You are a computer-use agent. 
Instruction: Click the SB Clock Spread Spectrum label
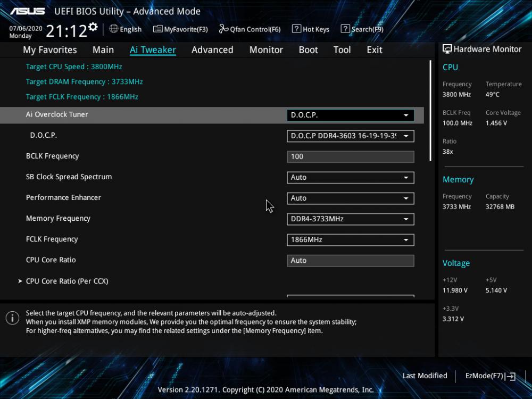pos(69,177)
